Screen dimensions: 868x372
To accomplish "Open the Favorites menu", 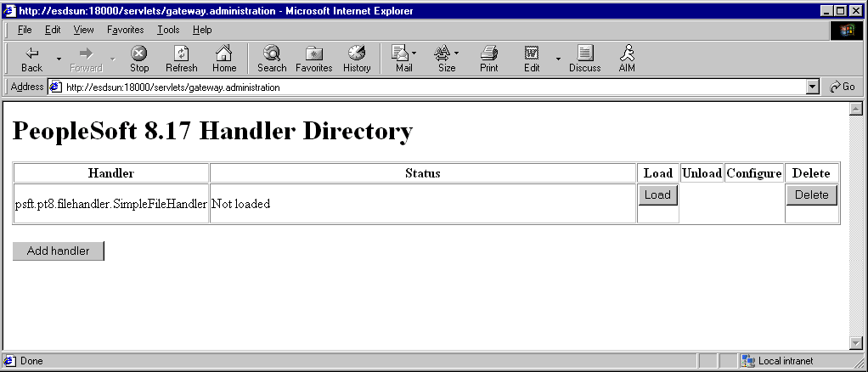I will 125,30.
